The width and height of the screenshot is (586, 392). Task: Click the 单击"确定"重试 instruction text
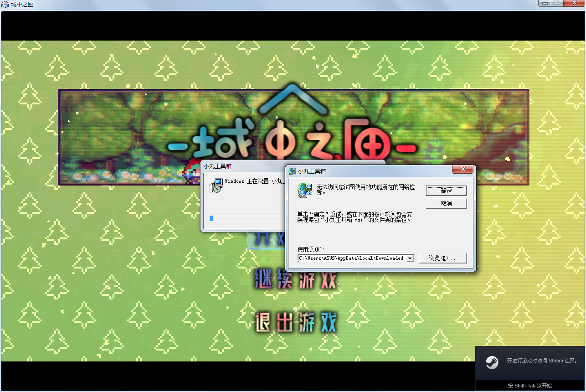(355, 217)
